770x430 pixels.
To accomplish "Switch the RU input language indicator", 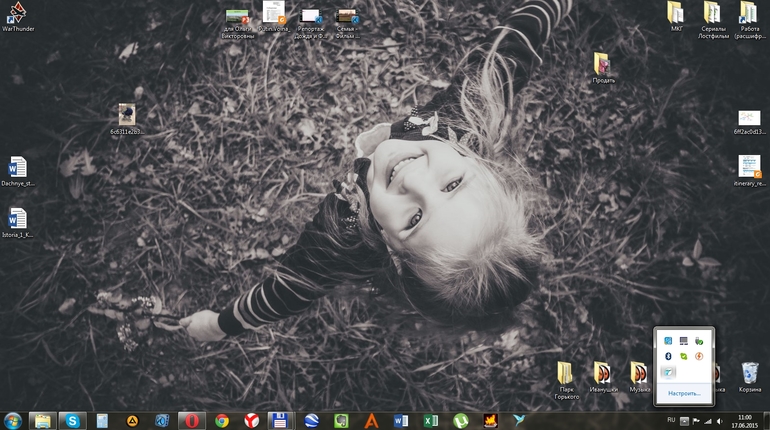I will (671, 419).
